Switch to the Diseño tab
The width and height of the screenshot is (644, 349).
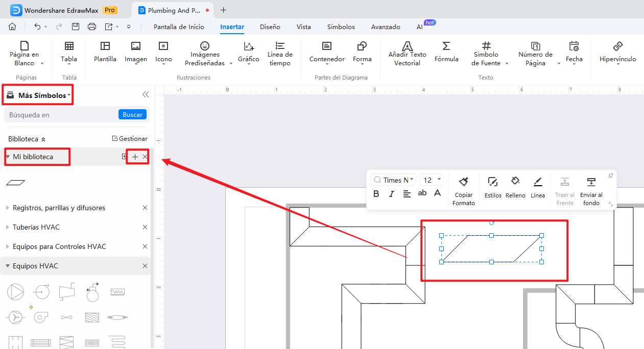pyautogui.click(x=270, y=27)
